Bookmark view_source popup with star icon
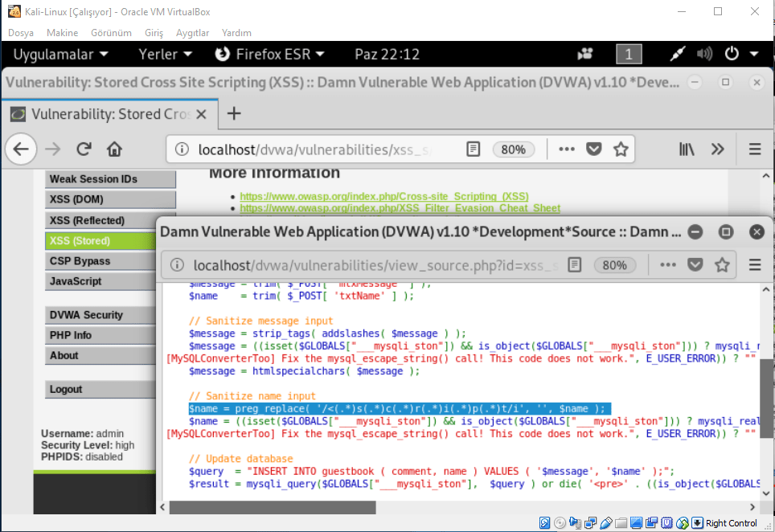 point(722,264)
